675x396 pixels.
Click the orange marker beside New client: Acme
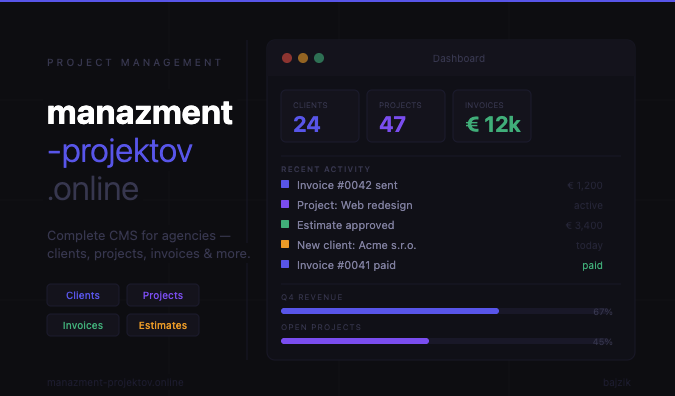pyautogui.click(x=285, y=244)
